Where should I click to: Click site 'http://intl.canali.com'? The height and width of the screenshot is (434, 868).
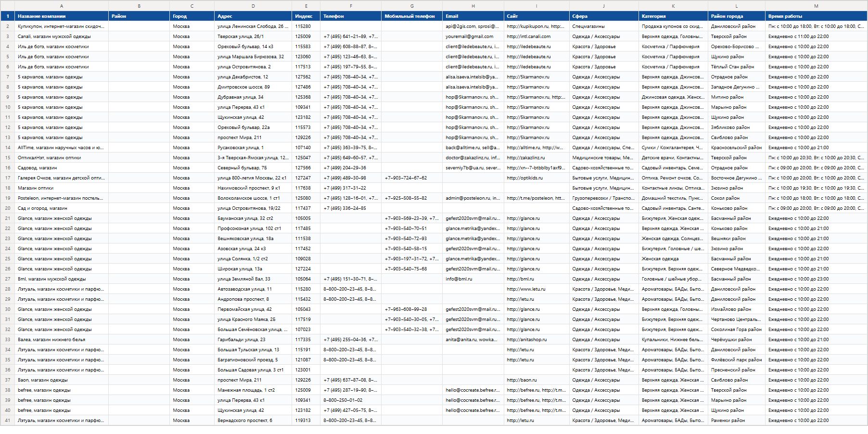tap(536, 37)
